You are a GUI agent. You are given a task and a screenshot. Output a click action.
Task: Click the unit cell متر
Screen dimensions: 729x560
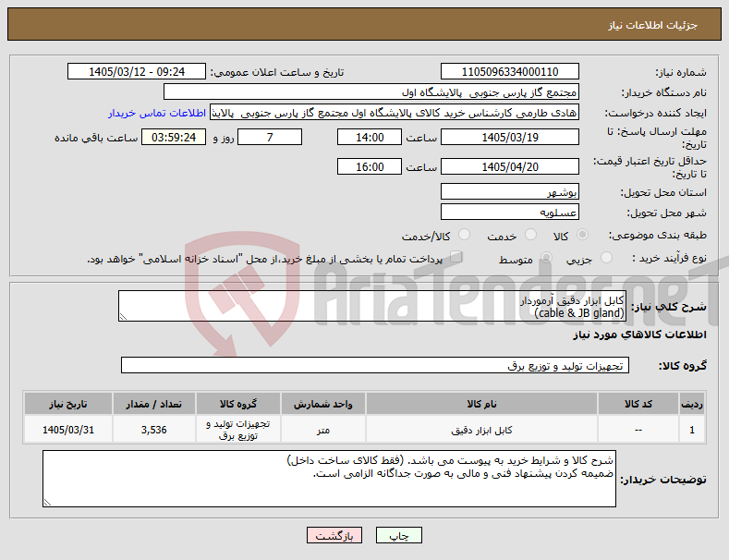coord(323,430)
